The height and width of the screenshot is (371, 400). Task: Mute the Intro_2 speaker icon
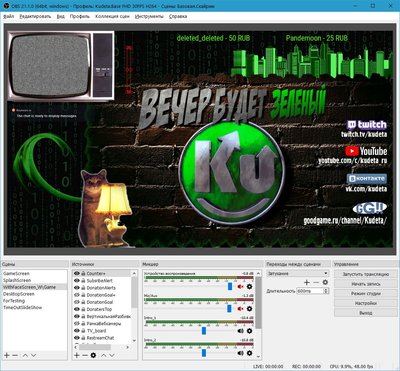point(240,353)
